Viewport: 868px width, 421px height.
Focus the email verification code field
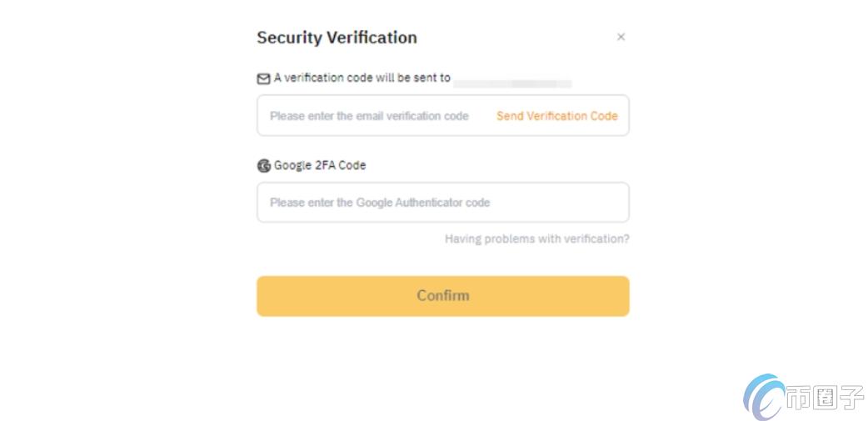(443, 115)
